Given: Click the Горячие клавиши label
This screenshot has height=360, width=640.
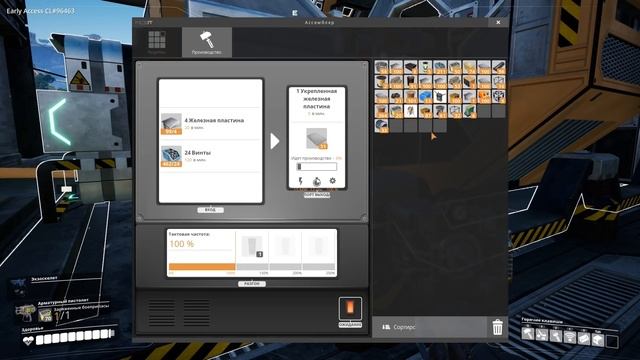Looking at the screenshot, I should pyautogui.click(x=542, y=320).
